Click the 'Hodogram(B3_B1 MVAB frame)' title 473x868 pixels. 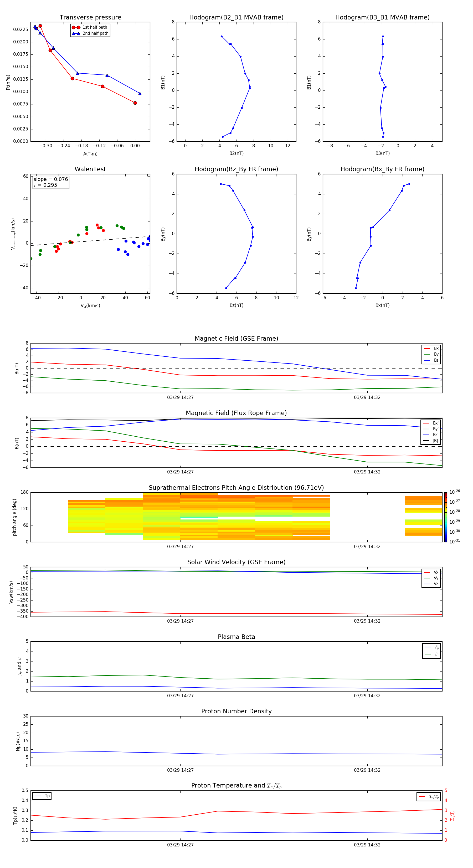(382, 18)
